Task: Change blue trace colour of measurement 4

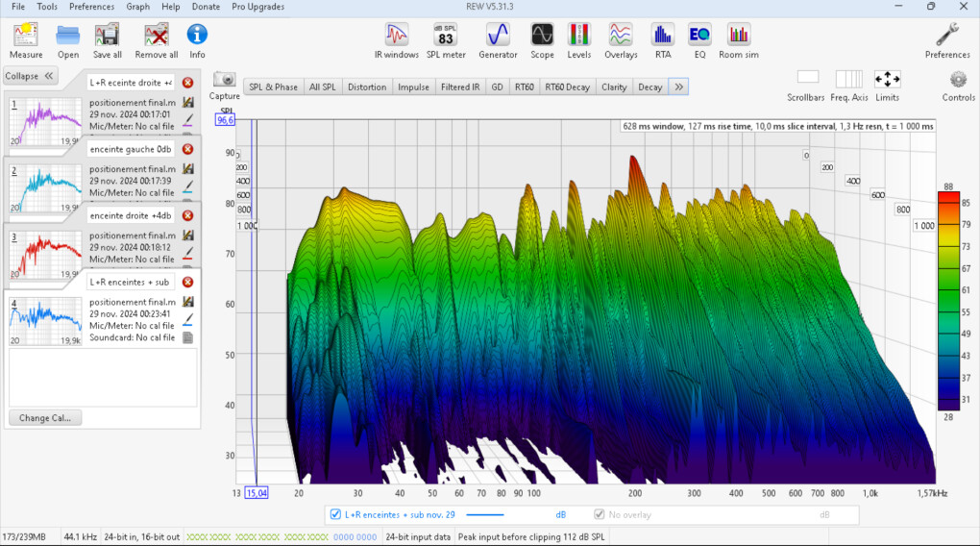Action: (187, 319)
